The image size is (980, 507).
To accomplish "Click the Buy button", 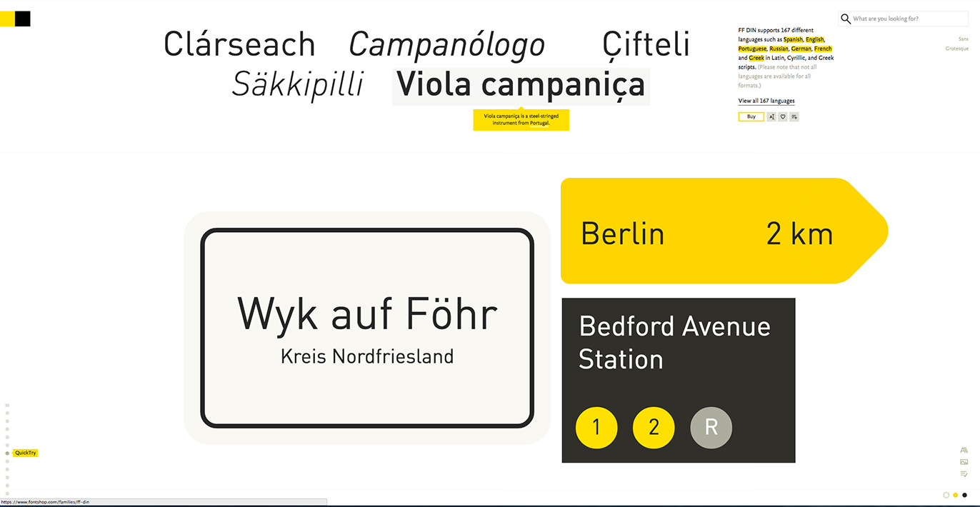I will pyautogui.click(x=751, y=116).
